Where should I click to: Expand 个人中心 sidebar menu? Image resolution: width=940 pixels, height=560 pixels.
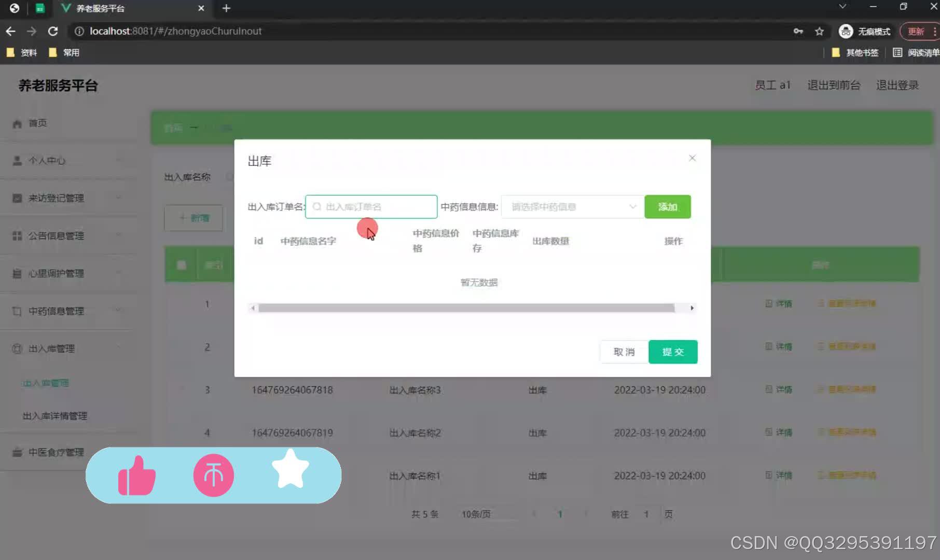[x=67, y=161]
